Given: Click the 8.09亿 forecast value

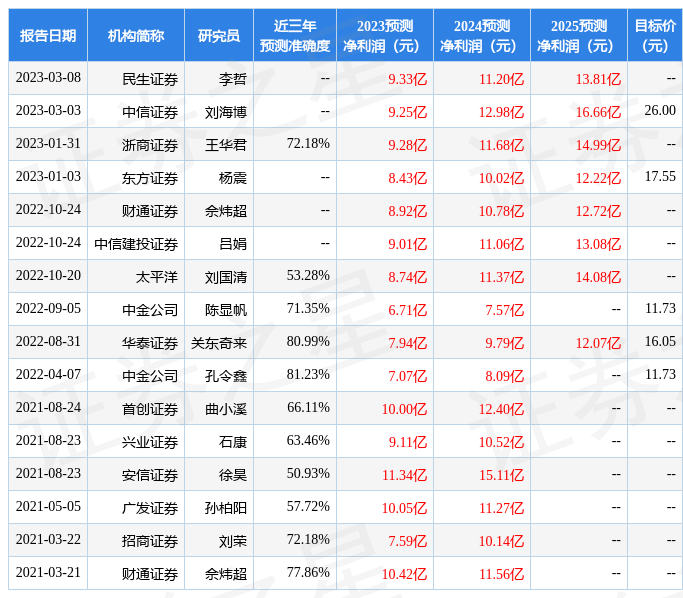Looking at the screenshot, I should click(x=504, y=376).
